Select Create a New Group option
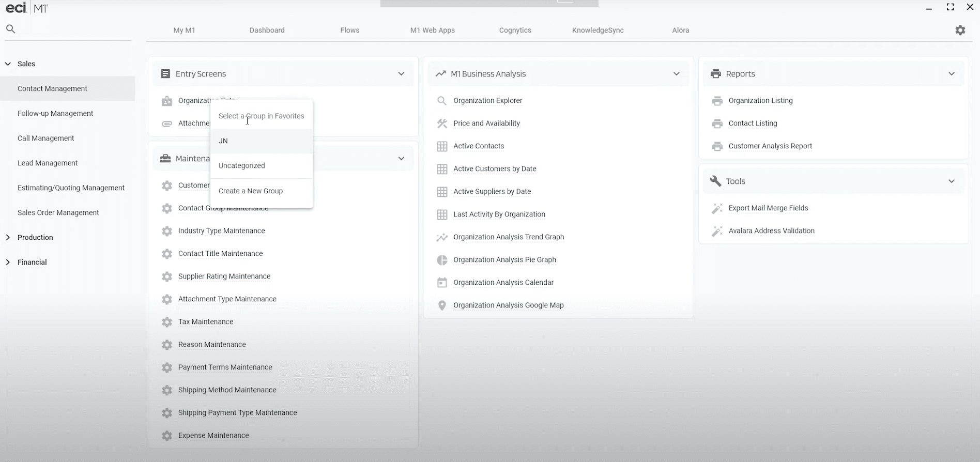This screenshot has width=980, height=462. coord(262,191)
